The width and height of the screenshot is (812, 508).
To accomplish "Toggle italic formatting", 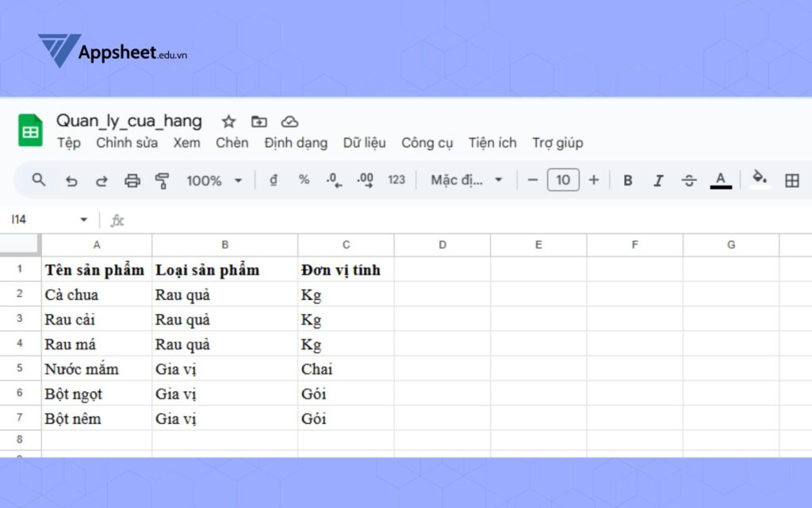I will click(658, 180).
